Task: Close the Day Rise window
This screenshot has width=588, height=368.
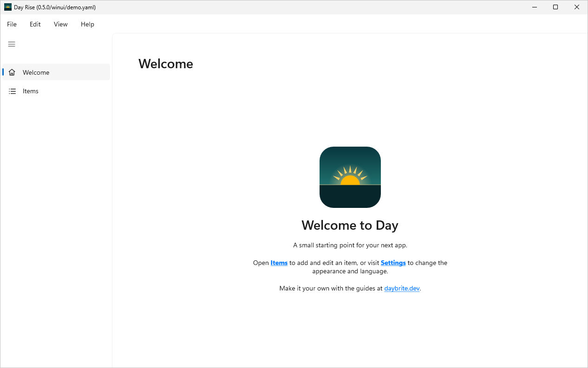Action: pyautogui.click(x=577, y=7)
